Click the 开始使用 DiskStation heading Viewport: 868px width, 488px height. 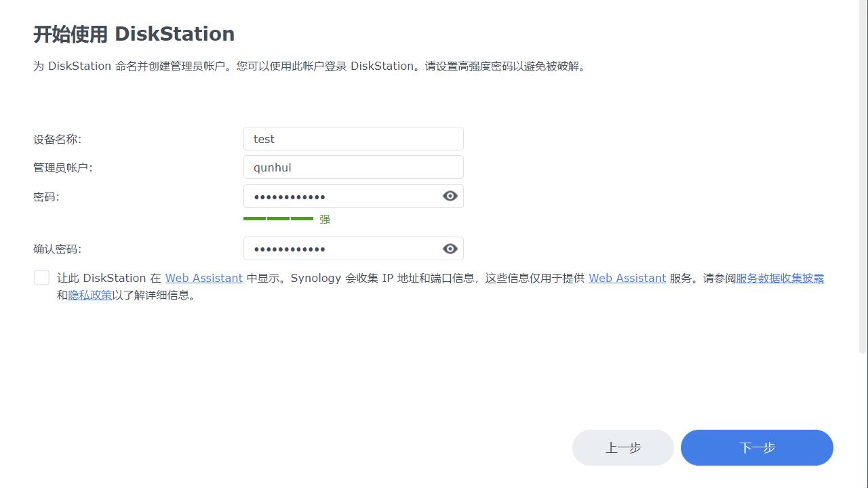click(x=133, y=33)
